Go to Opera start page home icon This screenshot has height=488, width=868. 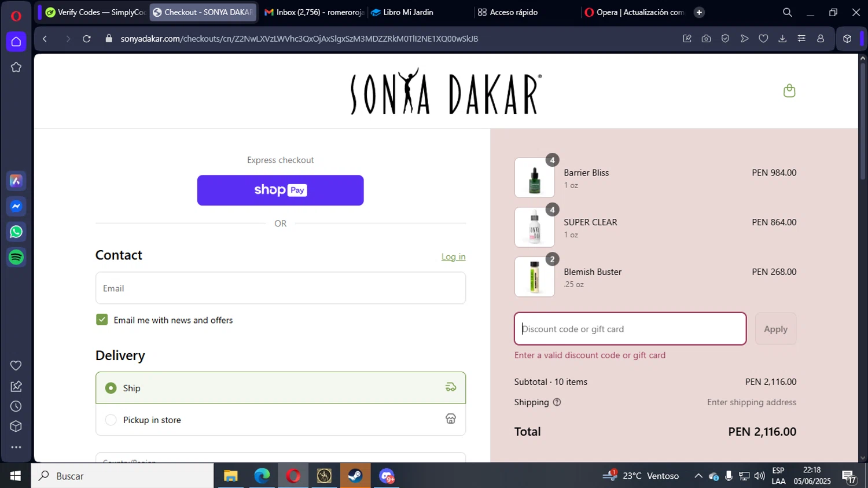(x=16, y=42)
